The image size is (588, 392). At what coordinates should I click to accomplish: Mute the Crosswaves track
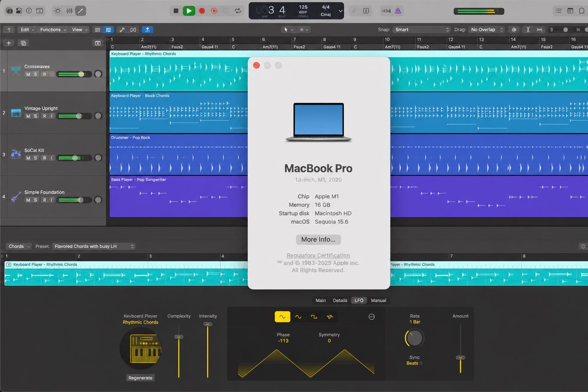28,74
